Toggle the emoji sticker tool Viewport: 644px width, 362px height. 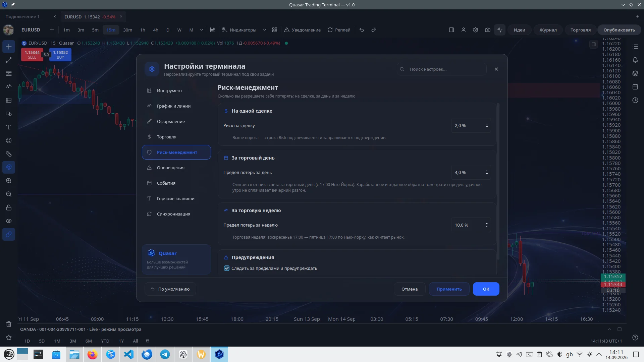coord(9,140)
